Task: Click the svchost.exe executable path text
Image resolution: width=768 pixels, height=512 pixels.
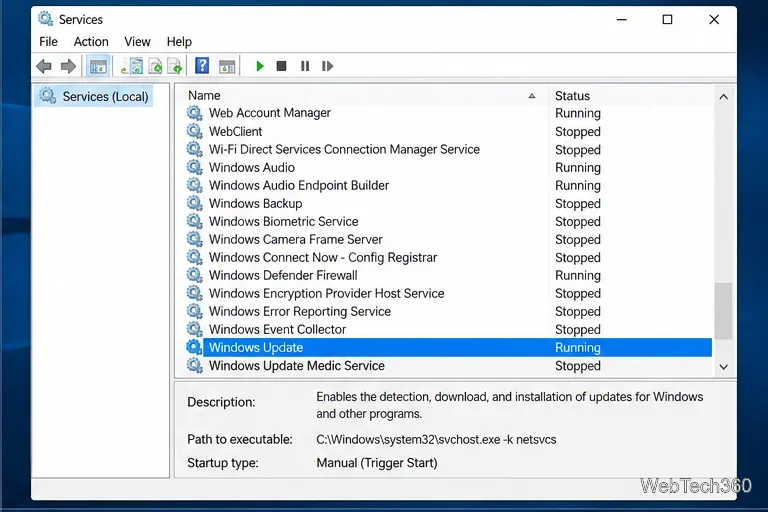Action: tap(436, 439)
